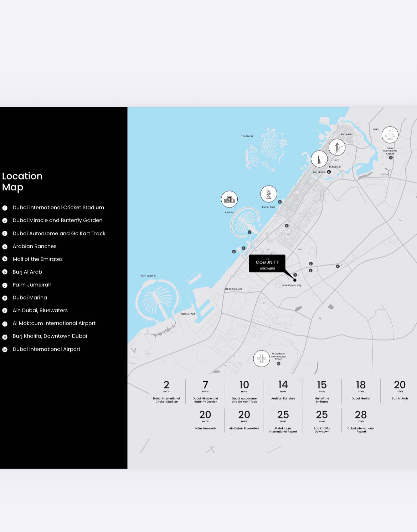Click map marker 7 on Palm Jumeirah
This screenshot has width=417, height=532.
(249, 233)
